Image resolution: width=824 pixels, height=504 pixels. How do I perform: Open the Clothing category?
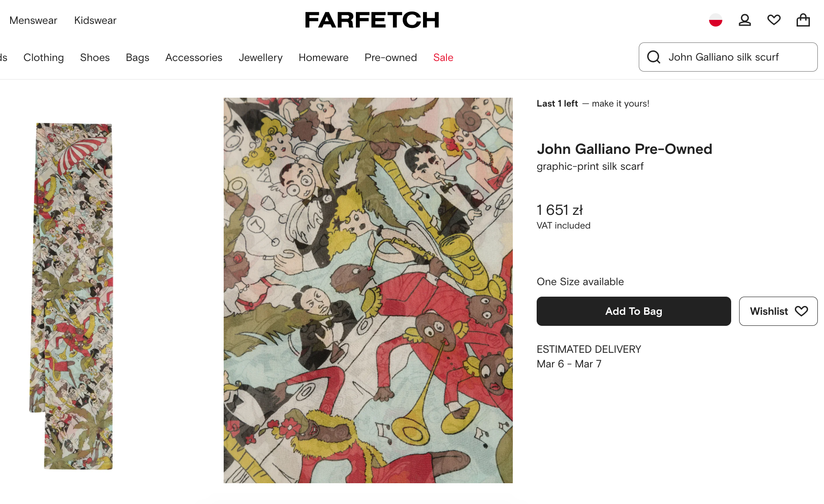(x=43, y=57)
